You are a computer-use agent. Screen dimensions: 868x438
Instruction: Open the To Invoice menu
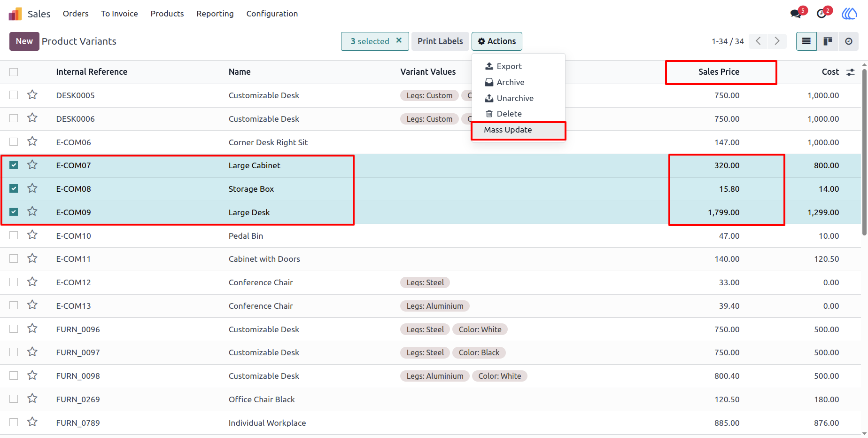[119, 14]
